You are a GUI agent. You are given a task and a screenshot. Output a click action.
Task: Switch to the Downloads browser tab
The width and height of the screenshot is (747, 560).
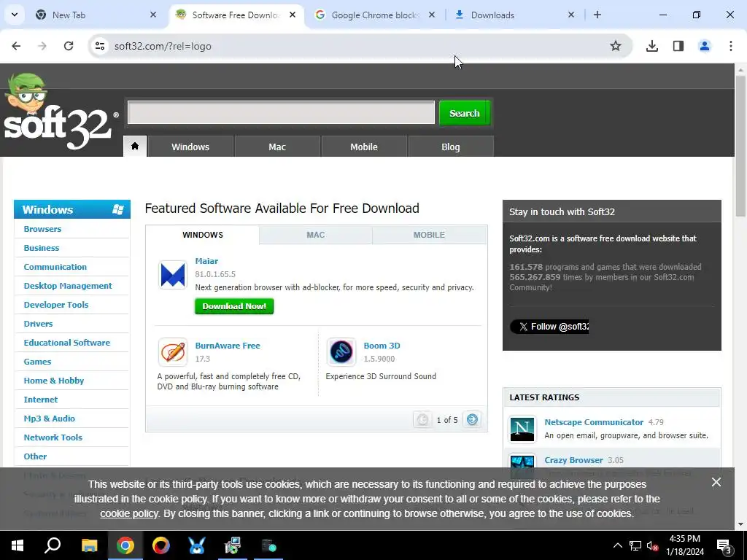(x=514, y=15)
